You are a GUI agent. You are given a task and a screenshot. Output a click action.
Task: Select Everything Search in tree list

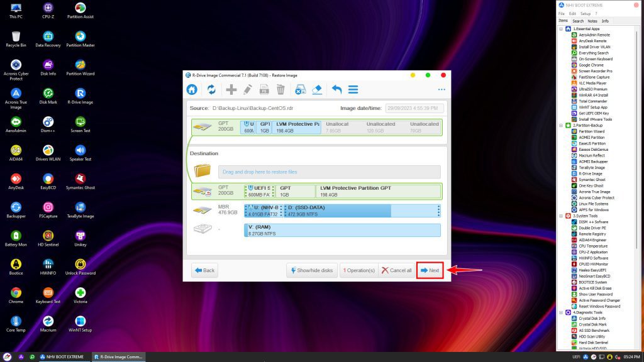pyautogui.click(x=594, y=53)
